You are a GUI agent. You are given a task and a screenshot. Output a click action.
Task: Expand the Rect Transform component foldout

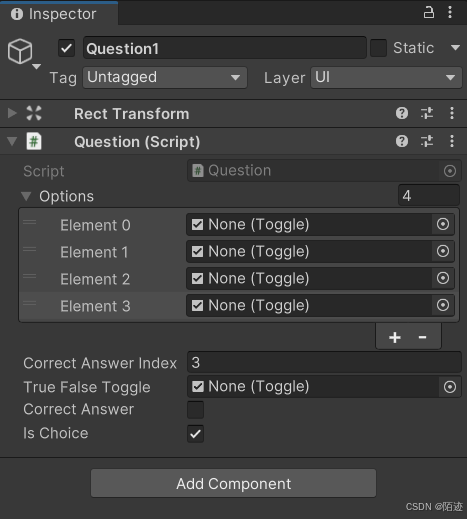[x=12, y=113]
